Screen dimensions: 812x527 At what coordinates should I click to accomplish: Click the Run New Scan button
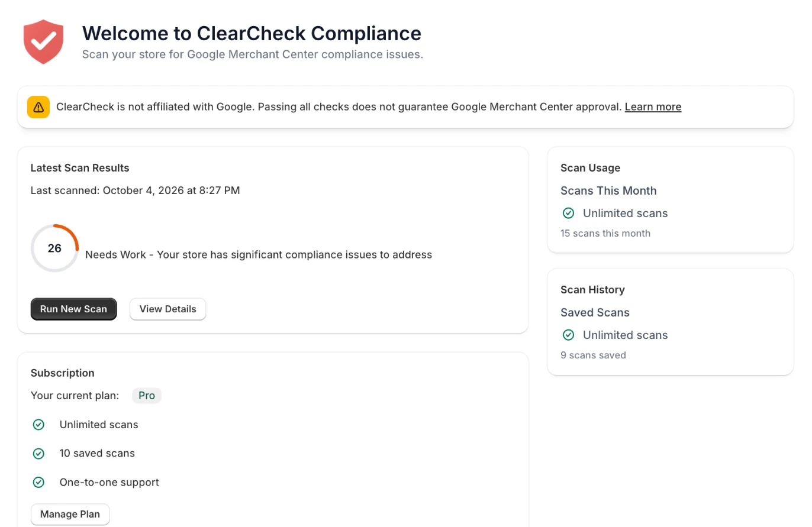click(x=73, y=309)
